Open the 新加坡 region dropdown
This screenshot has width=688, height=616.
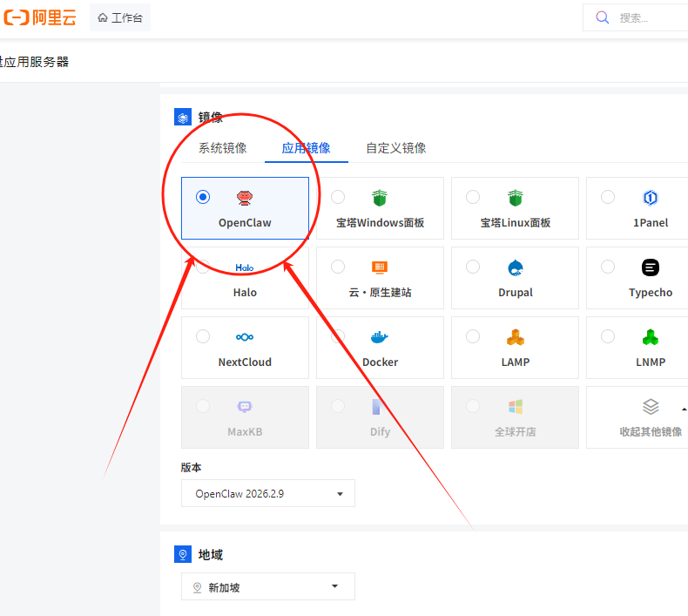coord(268,586)
